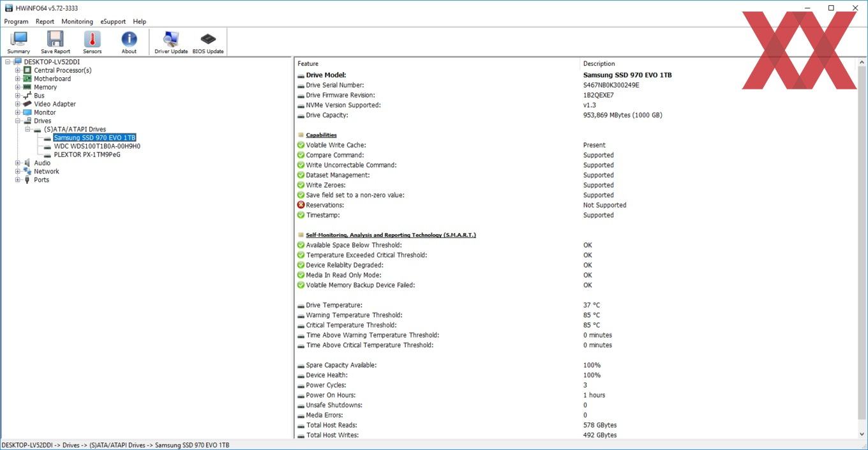868x450 pixels.
Task: Click the details pane scroll-up arrow
Action: pos(862,63)
